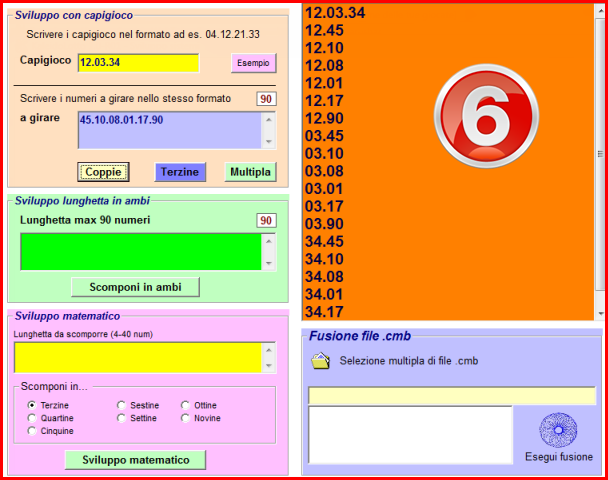Click the Multipla button
Screen dimensions: 608x480
click(250, 172)
